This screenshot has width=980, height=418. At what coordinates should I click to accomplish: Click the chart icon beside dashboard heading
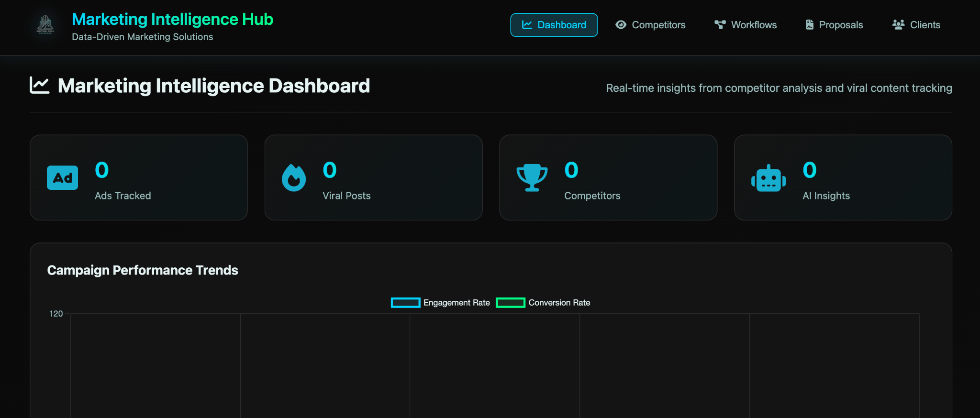pos(40,86)
